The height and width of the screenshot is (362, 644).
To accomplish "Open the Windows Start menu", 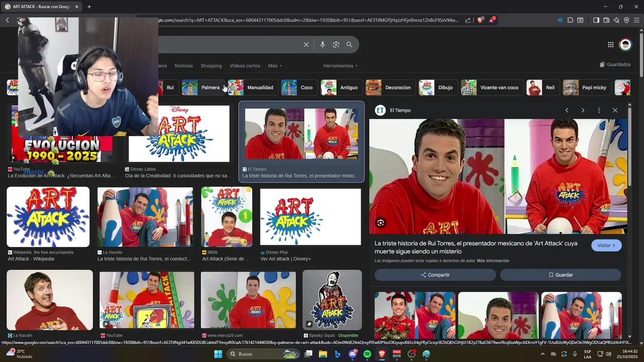I will point(218,354).
